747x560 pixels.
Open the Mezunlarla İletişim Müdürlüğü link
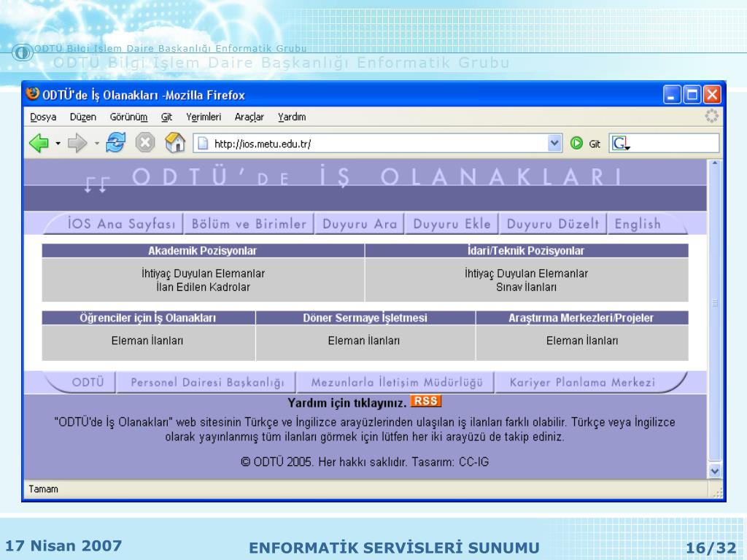[x=396, y=382]
